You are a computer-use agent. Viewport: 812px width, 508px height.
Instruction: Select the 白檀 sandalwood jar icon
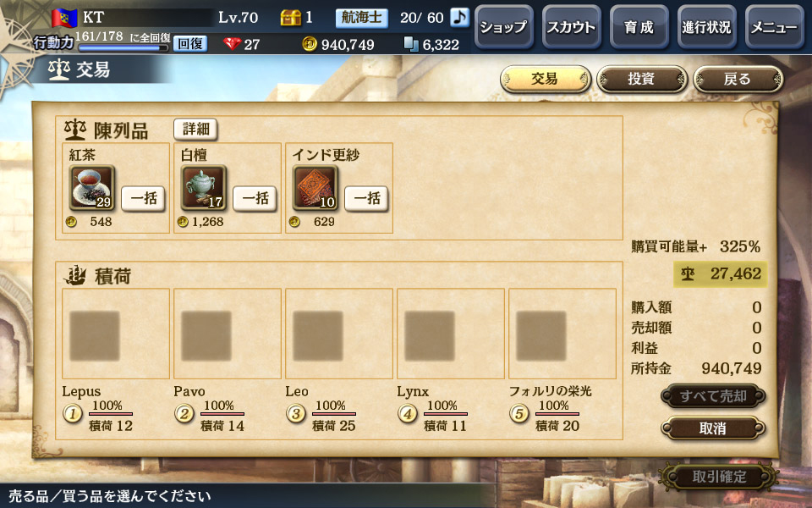[x=204, y=188]
